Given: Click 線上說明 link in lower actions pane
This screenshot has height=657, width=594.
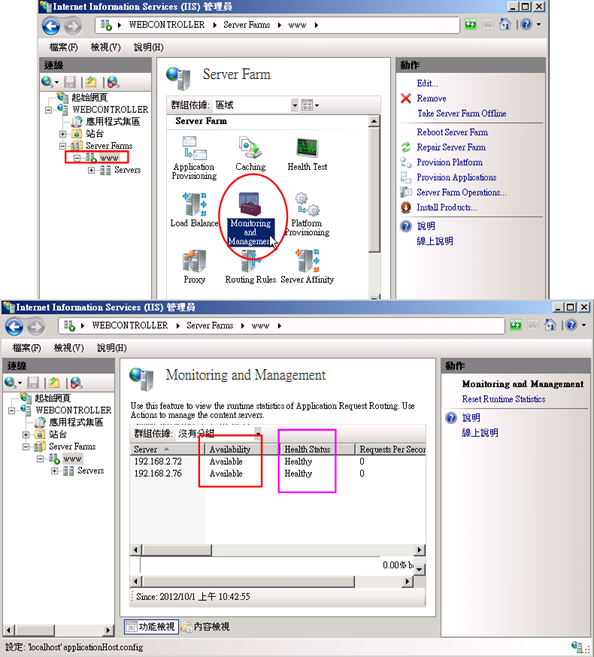Looking at the screenshot, I should [x=480, y=433].
